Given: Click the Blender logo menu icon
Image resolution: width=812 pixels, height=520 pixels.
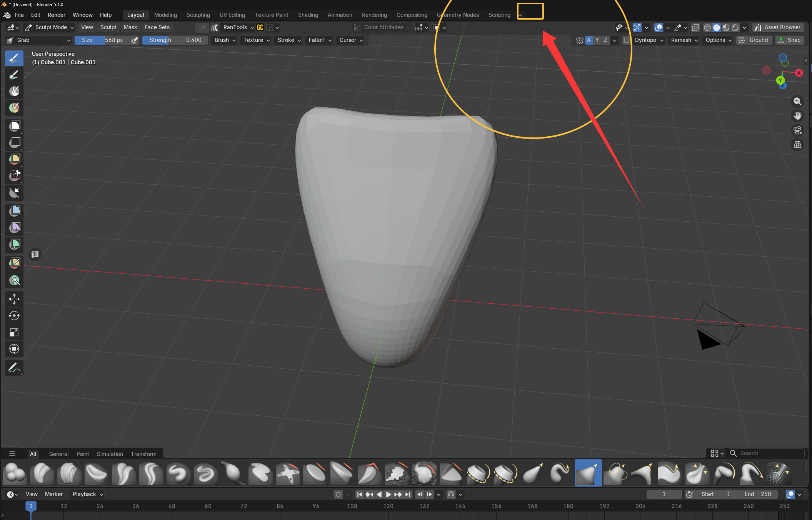Looking at the screenshot, I should pos(7,15).
